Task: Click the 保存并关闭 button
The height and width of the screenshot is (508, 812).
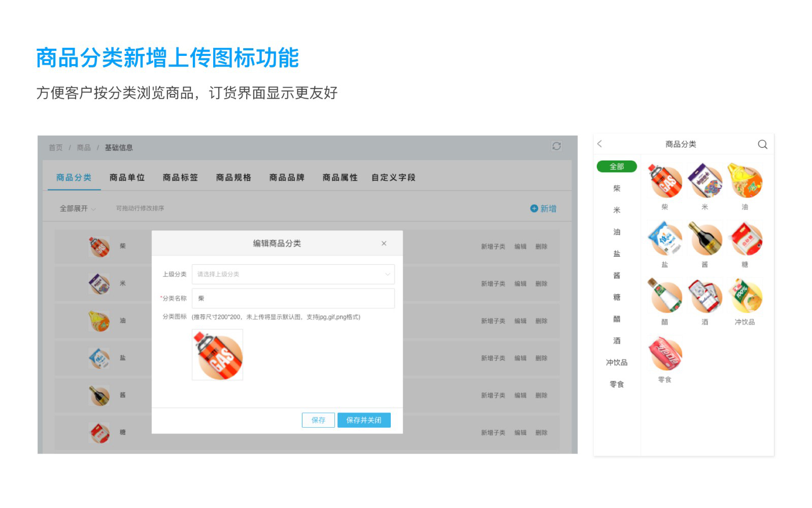Action: [x=364, y=420]
